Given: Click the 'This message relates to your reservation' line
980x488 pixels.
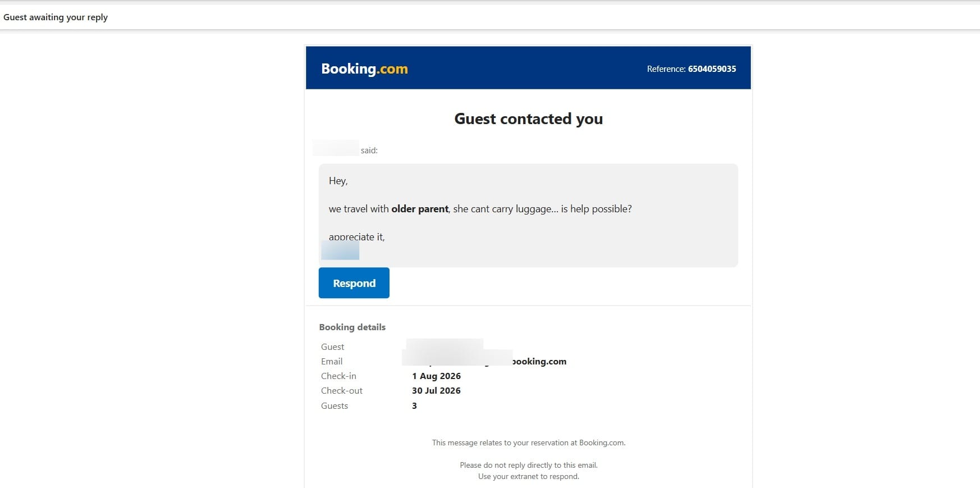Looking at the screenshot, I should 528,443.
